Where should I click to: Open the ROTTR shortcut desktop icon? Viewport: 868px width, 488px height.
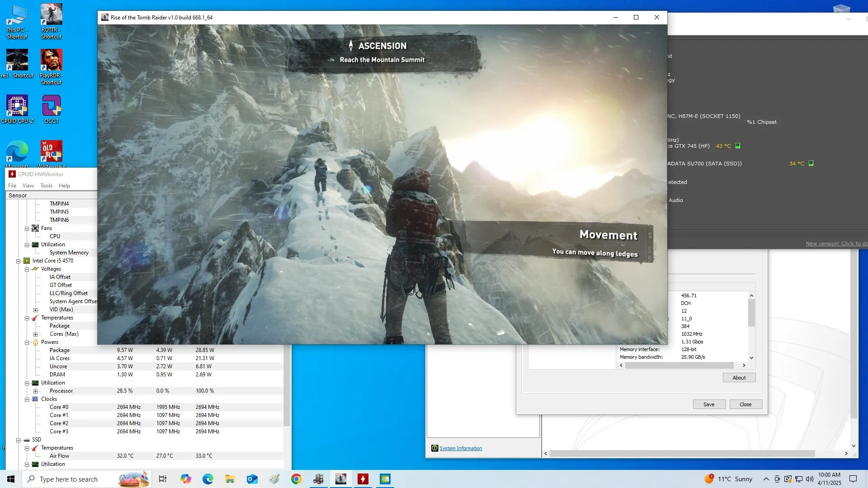[x=51, y=21]
